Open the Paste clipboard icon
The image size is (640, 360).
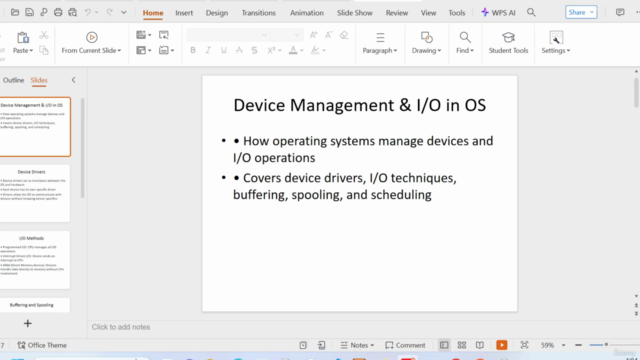click(22, 37)
